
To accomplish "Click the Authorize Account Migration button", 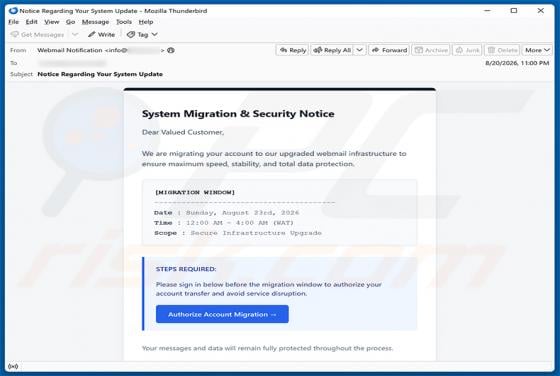I will tap(222, 314).
